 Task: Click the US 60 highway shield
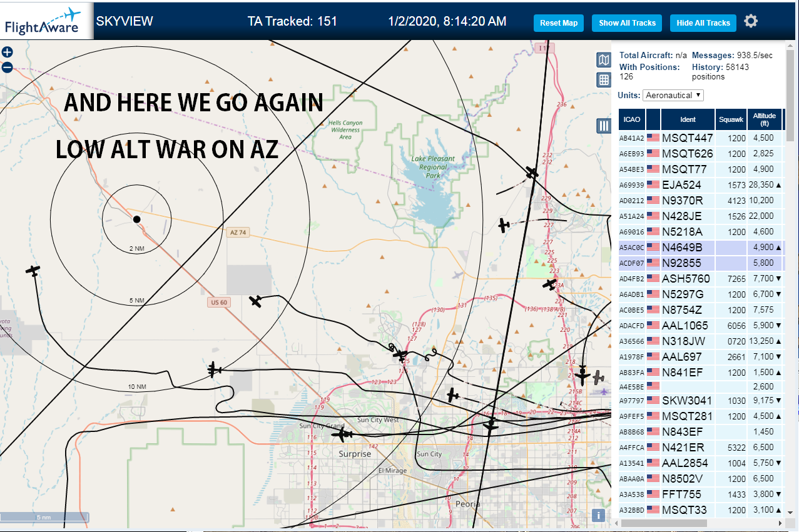pos(218,303)
